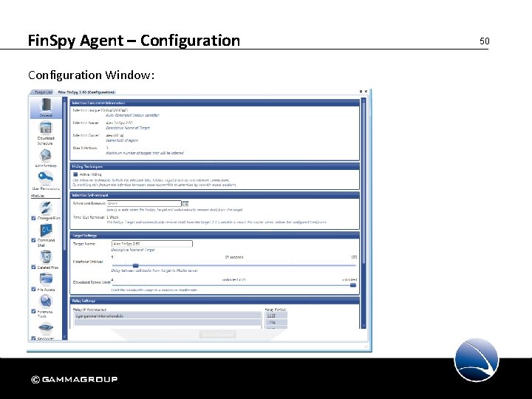Click the Hiding Techniques section header

pos(215,166)
